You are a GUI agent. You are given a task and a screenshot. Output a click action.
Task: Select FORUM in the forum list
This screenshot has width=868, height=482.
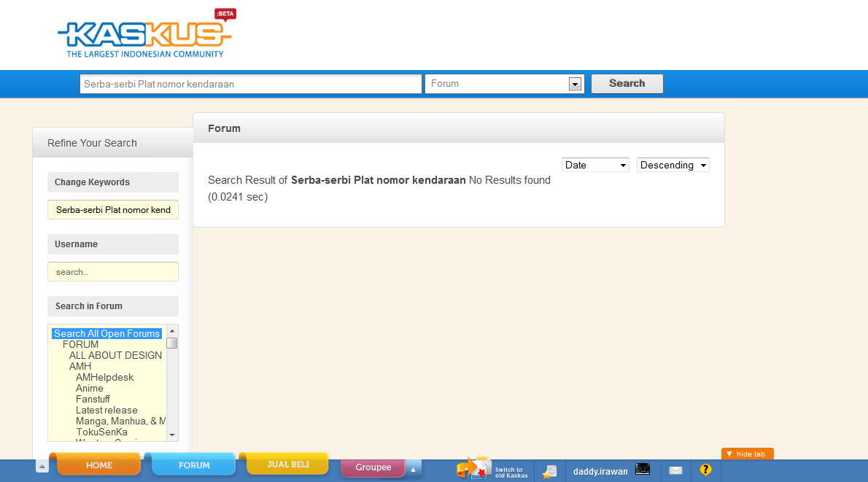[80, 344]
